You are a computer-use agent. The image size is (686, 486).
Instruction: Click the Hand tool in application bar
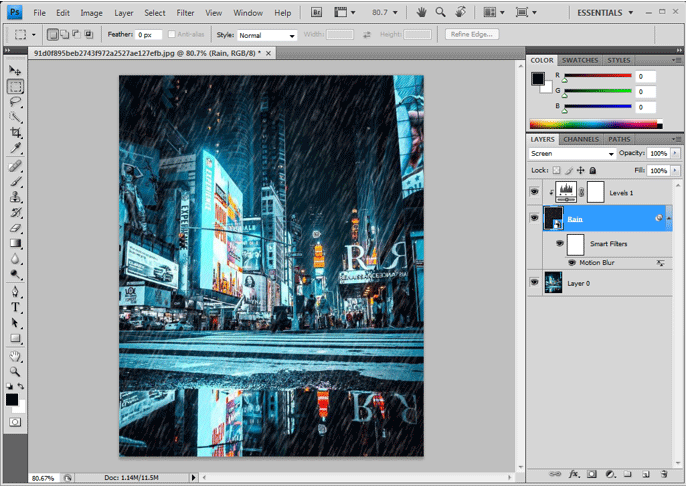click(x=422, y=13)
